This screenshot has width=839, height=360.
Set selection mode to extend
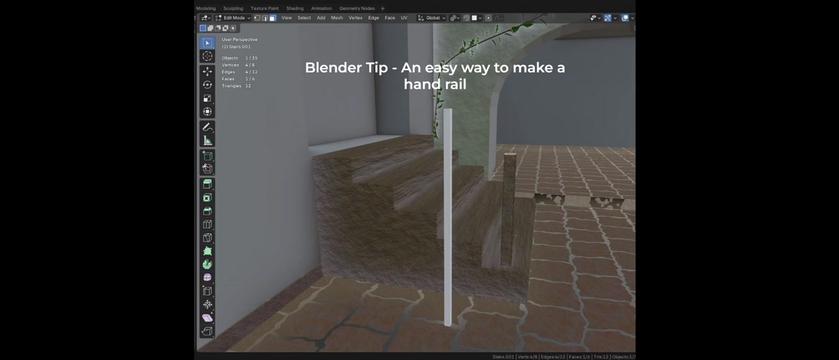tap(210, 28)
